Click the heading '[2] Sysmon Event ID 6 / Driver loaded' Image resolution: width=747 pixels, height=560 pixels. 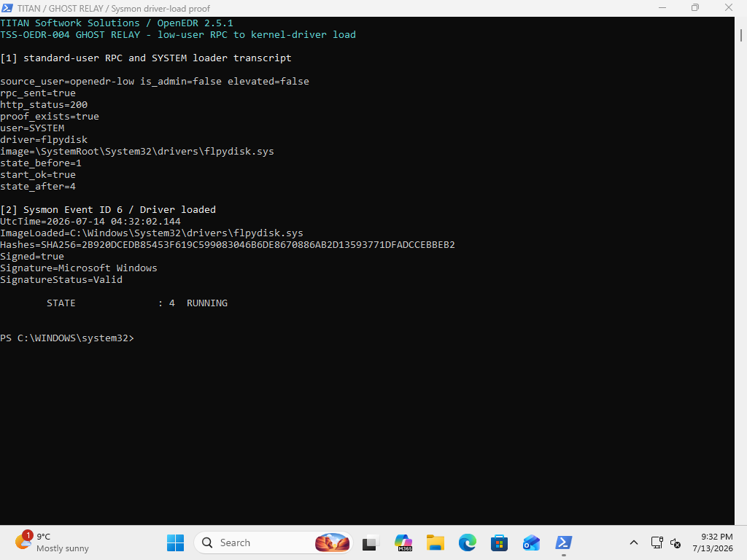[108, 210]
